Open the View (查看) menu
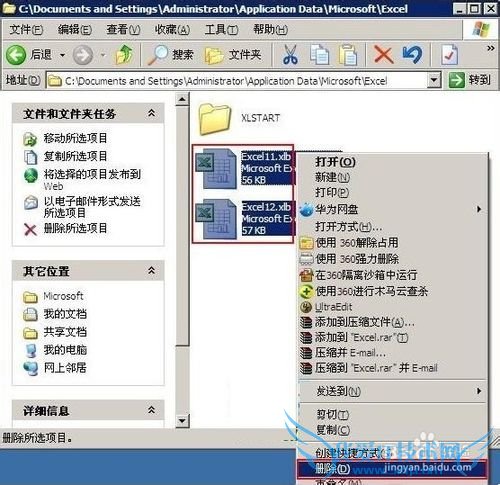 [x=123, y=30]
